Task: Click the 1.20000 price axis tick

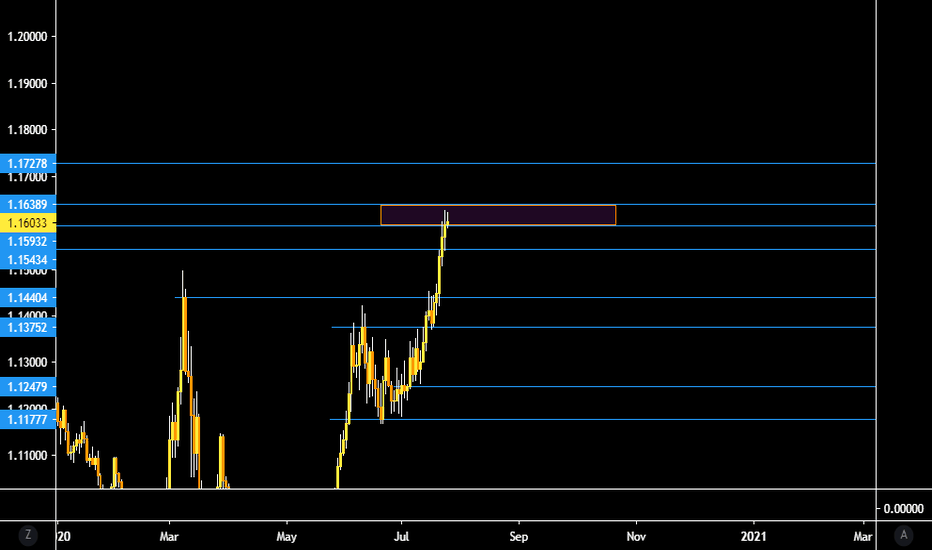Action: (27, 36)
